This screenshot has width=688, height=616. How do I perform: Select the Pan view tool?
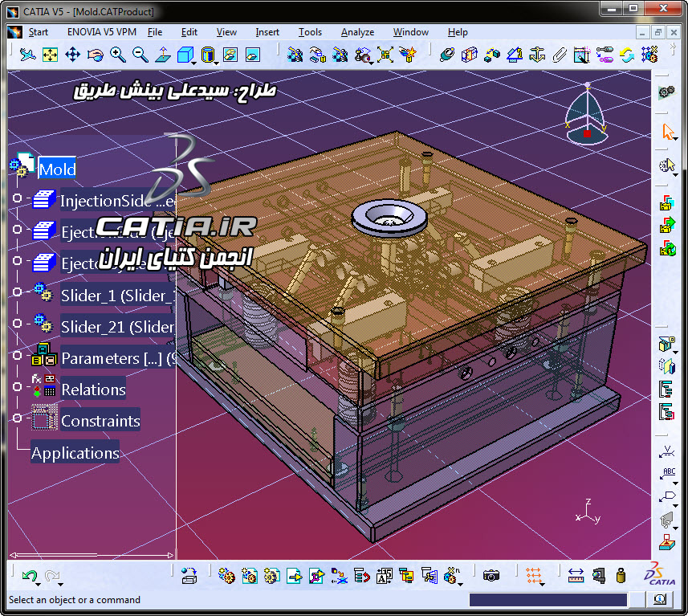(72, 55)
